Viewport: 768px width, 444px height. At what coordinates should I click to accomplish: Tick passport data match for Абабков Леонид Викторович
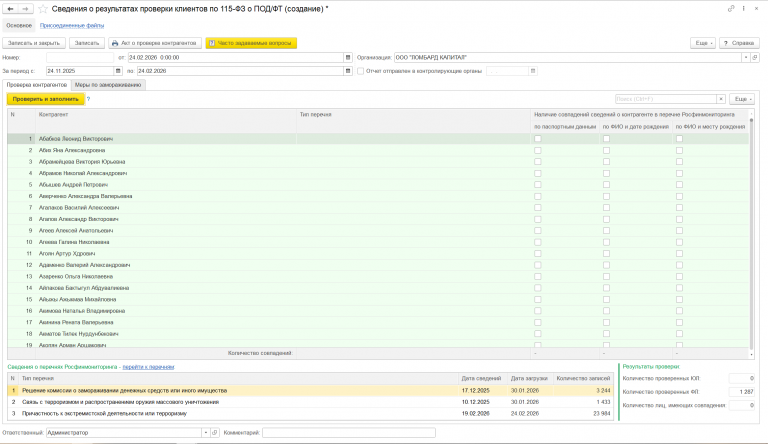[x=538, y=139]
